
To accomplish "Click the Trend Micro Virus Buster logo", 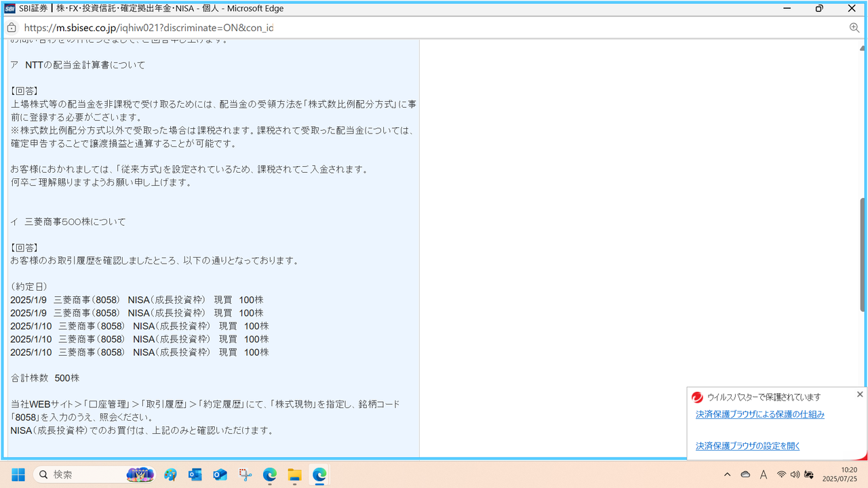I will coord(697,397).
